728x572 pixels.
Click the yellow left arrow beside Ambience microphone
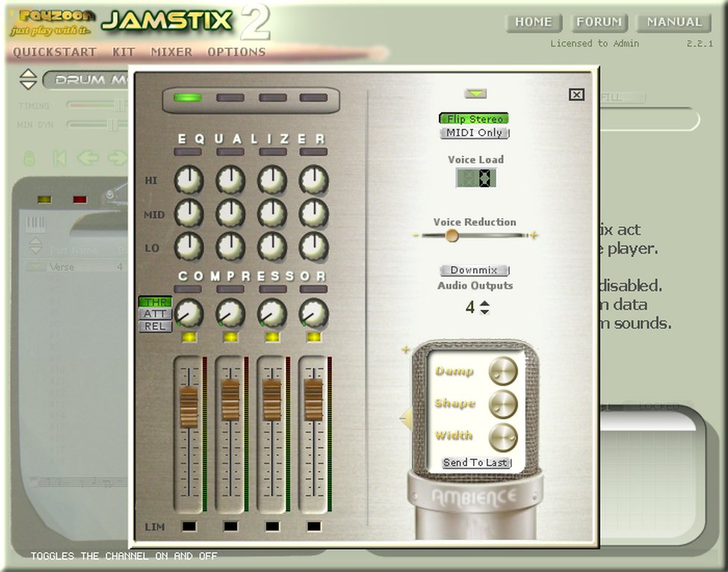point(405,419)
